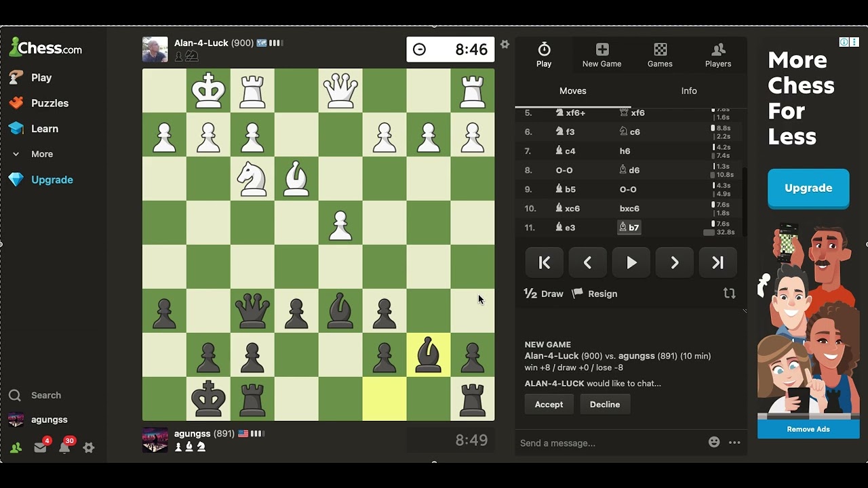Flip the board with the arrows icon
Image resolution: width=868 pixels, height=488 pixels.
tap(730, 293)
